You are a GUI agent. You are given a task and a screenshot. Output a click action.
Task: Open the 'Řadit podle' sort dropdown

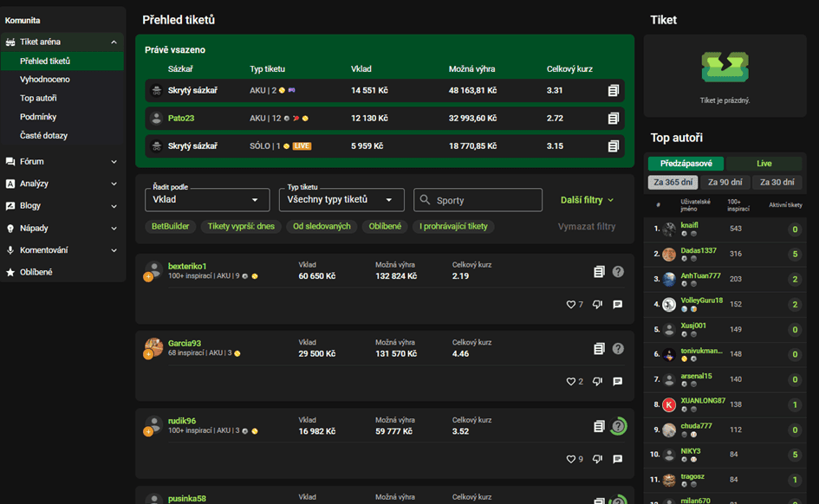tap(207, 200)
